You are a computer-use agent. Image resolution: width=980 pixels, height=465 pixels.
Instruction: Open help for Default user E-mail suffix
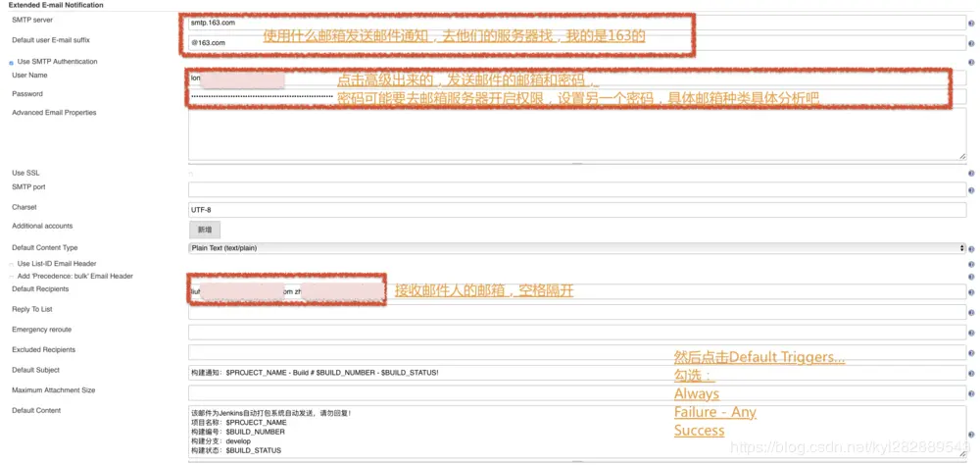tap(971, 44)
